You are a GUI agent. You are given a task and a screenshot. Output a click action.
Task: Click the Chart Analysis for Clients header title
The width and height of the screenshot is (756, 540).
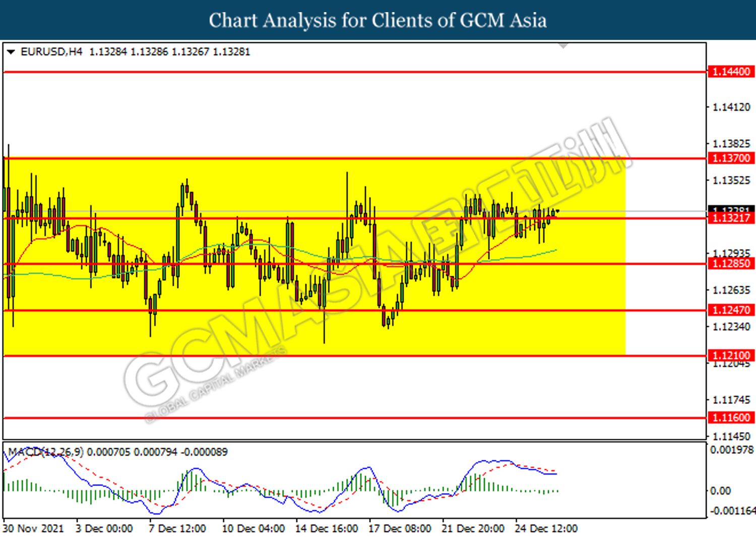pos(378,20)
